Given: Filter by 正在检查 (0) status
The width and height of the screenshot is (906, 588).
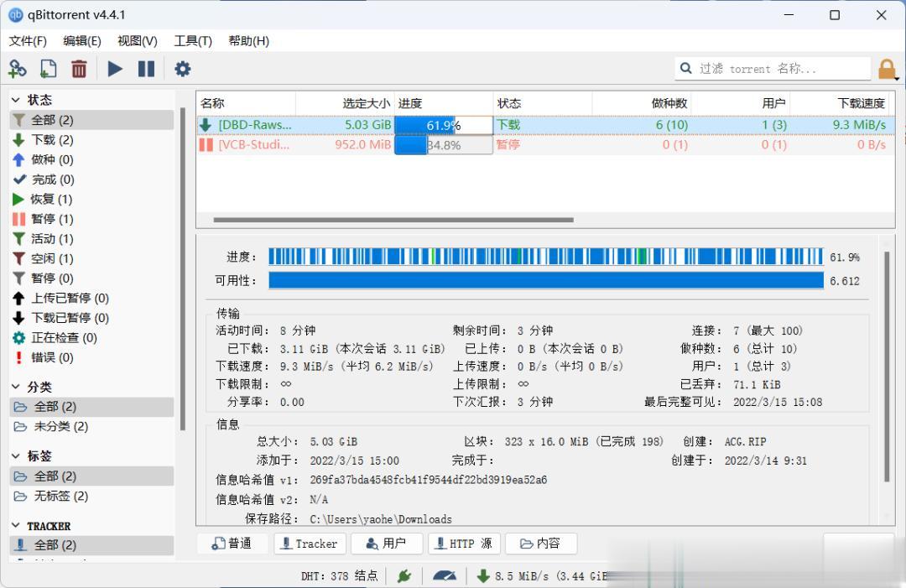Looking at the screenshot, I should [92, 338].
